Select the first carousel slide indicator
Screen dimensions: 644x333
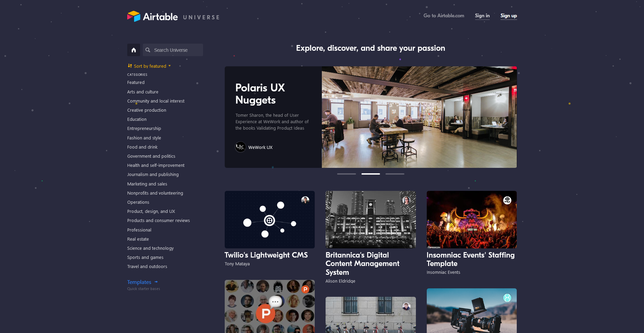point(346,174)
